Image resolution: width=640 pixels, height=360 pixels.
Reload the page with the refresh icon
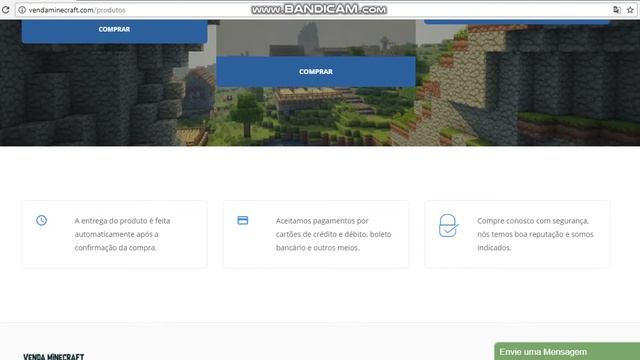point(6,10)
